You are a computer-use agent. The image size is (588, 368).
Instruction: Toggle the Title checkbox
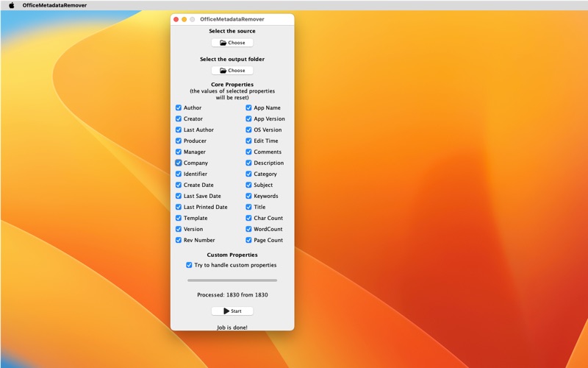coord(248,207)
